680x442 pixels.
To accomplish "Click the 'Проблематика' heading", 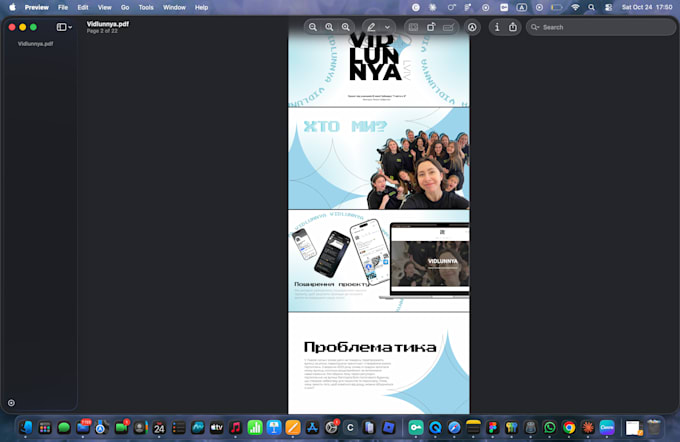I will coord(370,347).
